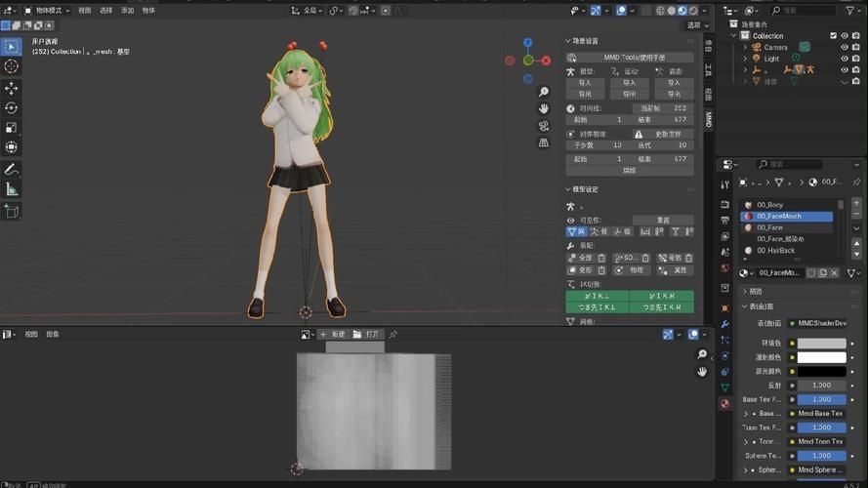Disable Camera in renders via camera icon
The height and width of the screenshot is (488, 868).
856,48
